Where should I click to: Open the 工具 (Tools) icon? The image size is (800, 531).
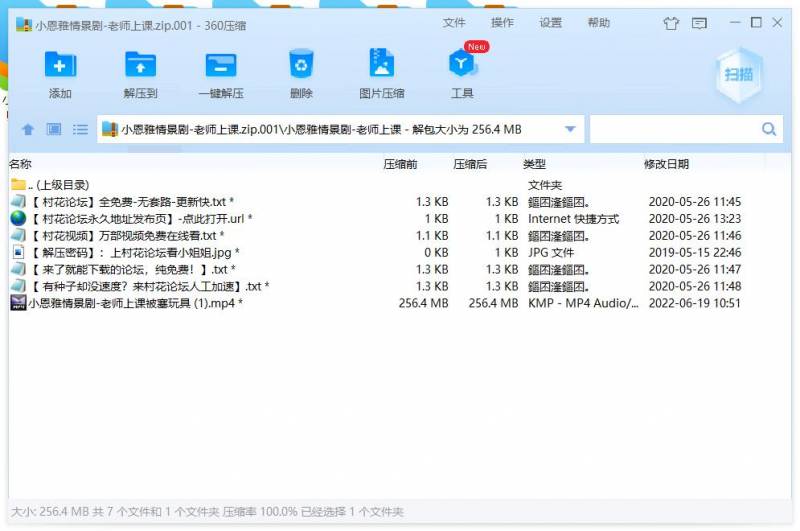tap(462, 66)
